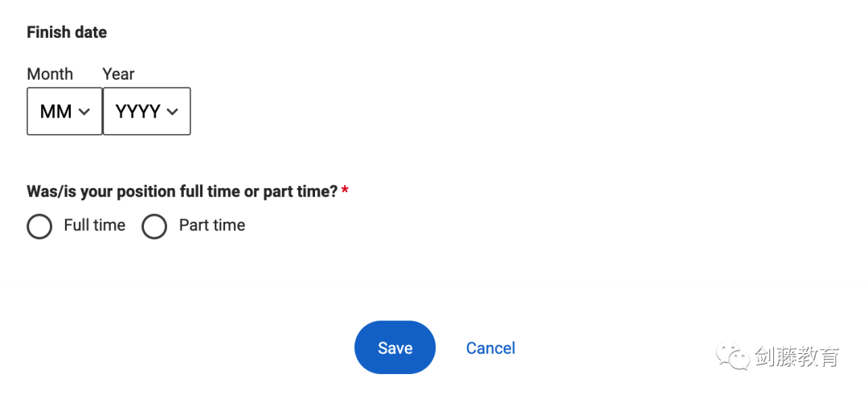Click the chevron arrow in YYYY dropdown

click(x=172, y=112)
